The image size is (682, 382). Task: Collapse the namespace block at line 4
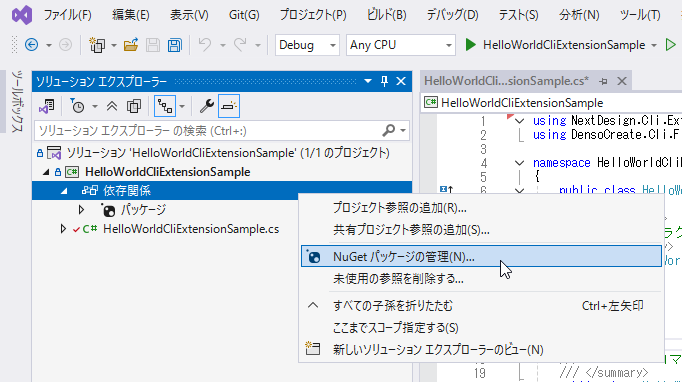pyautogui.click(x=519, y=163)
